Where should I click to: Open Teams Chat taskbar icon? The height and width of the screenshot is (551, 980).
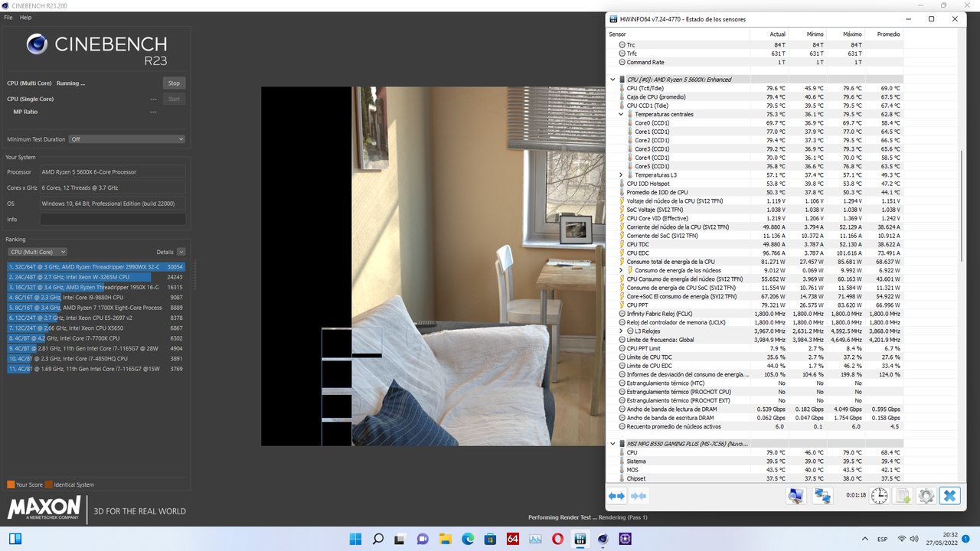(423, 539)
